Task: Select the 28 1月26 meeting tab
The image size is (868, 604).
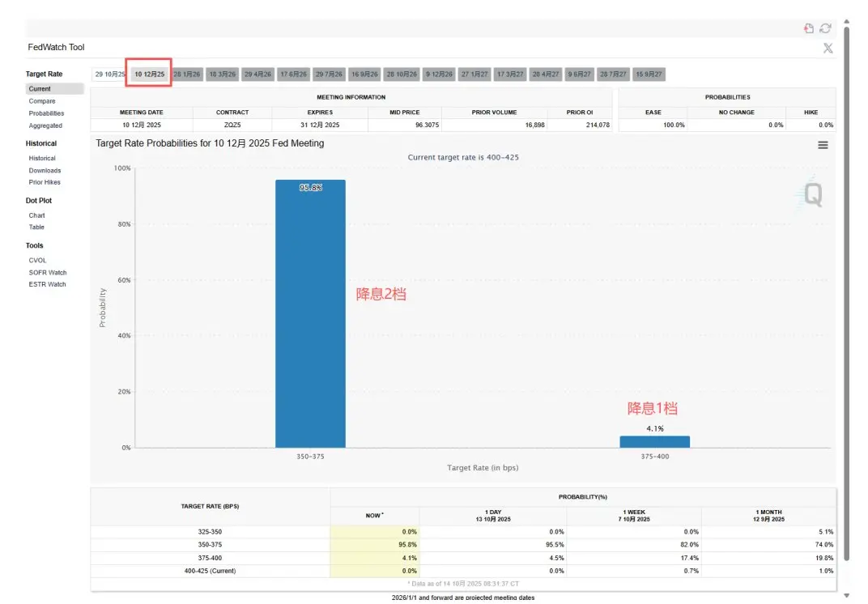Action: click(x=187, y=74)
